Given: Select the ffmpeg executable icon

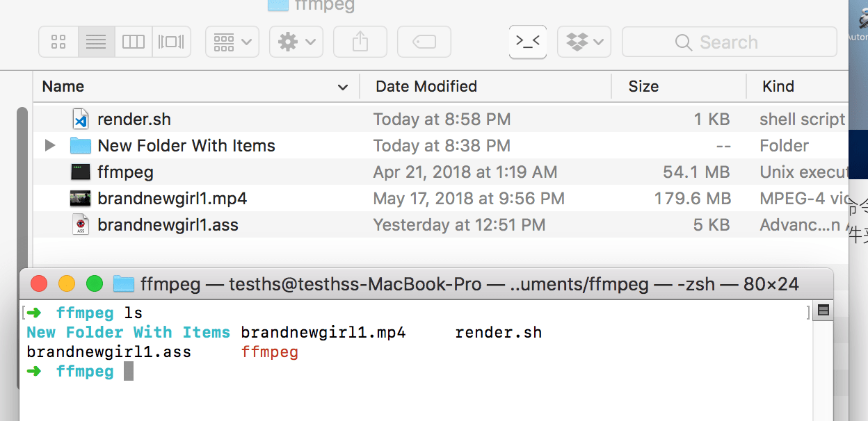Looking at the screenshot, I should click(x=81, y=172).
